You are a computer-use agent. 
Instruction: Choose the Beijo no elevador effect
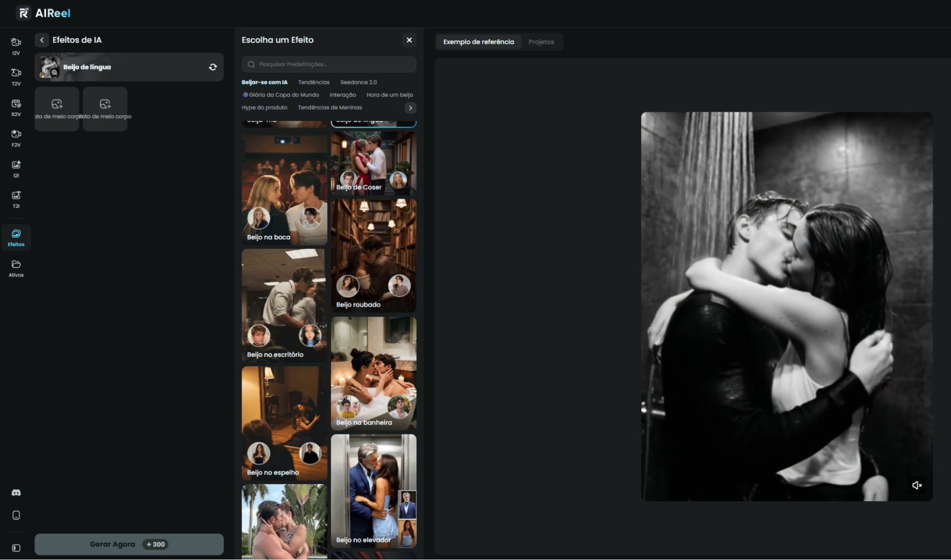[373, 491]
